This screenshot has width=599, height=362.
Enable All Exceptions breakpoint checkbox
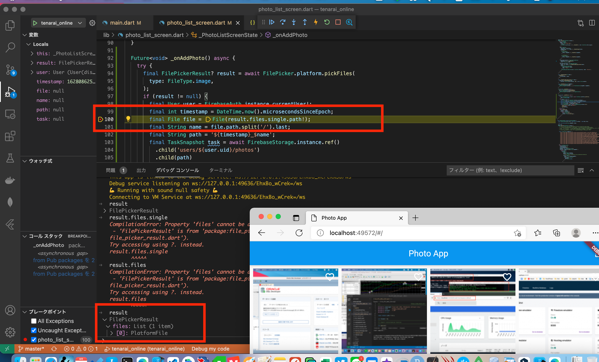point(34,321)
